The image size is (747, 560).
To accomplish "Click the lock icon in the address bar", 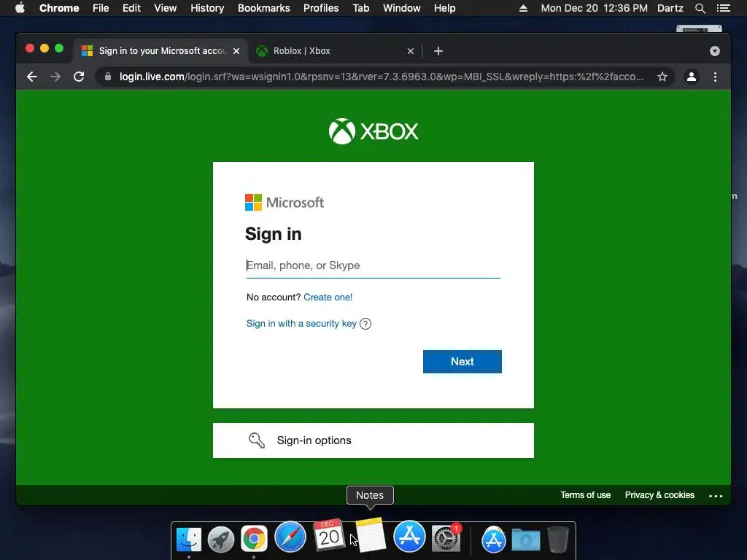I will pyautogui.click(x=108, y=77).
